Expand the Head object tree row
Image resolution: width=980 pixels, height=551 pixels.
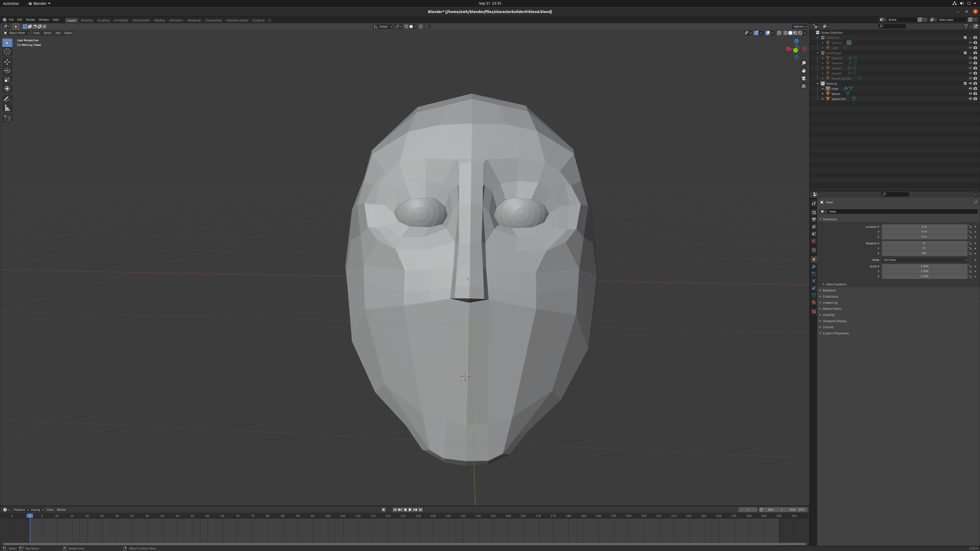[823, 89]
